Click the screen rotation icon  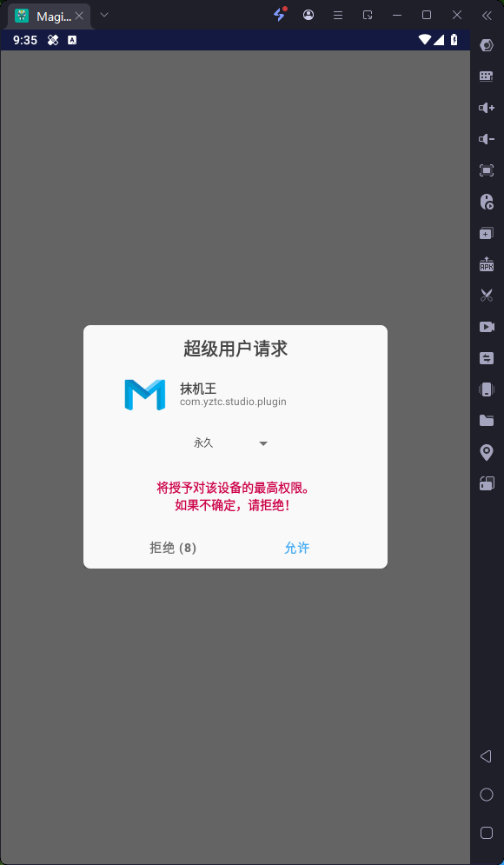pyautogui.click(x=487, y=484)
